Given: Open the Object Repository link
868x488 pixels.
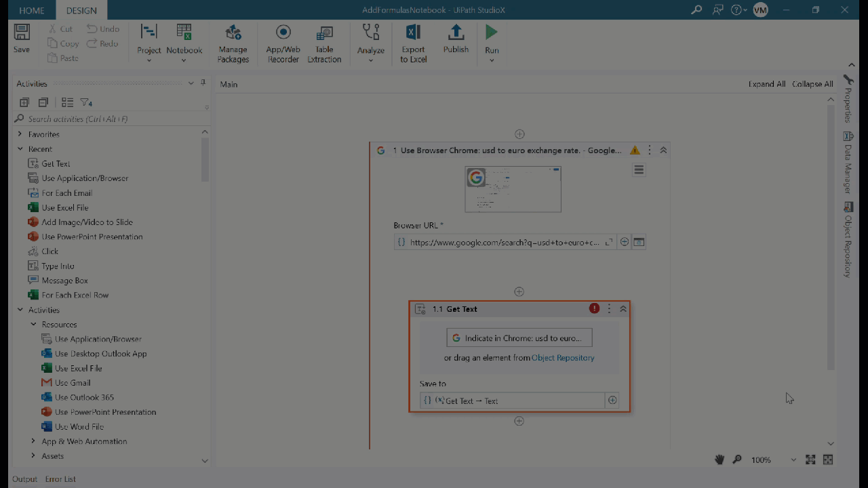Looking at the screenshot, I should tap(563, 358).
